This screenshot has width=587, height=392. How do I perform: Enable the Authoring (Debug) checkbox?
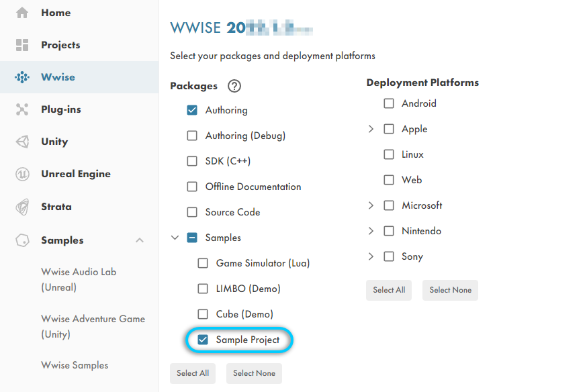point(192,136)
